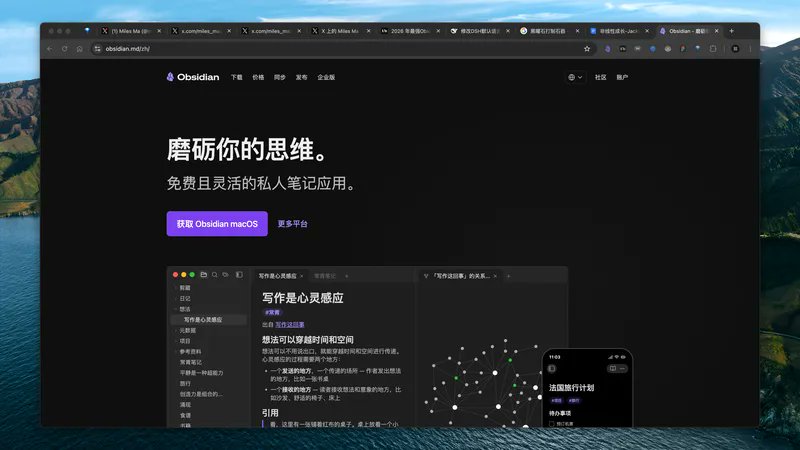Close the "(1) Miles Ma" tab
The image size is (800, 450).
159,31
